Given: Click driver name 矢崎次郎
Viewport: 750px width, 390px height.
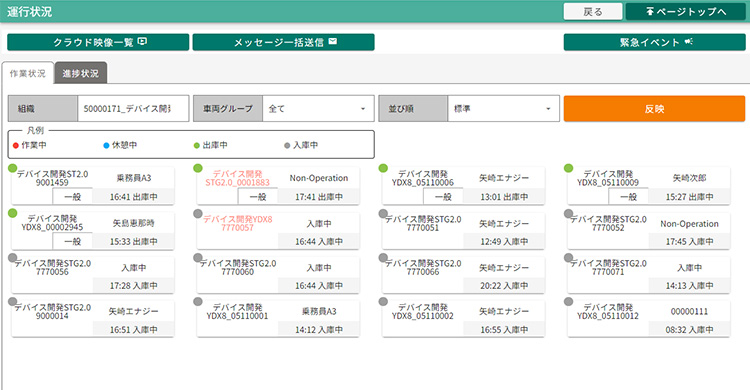Looking at the screenshot, I should 689,178.
